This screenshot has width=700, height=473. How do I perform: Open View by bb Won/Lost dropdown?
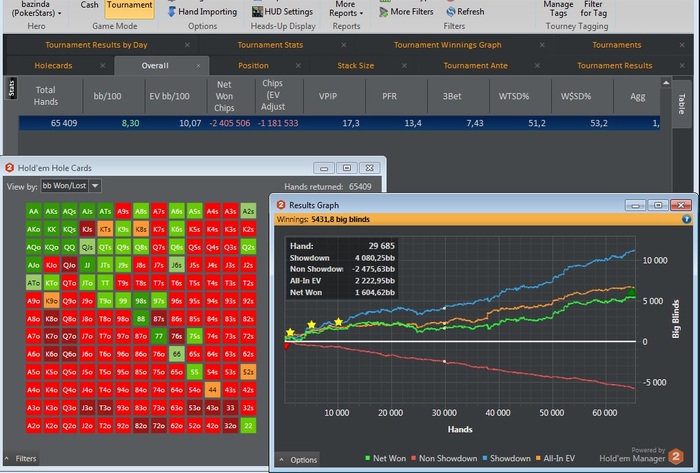coord(95,186)
